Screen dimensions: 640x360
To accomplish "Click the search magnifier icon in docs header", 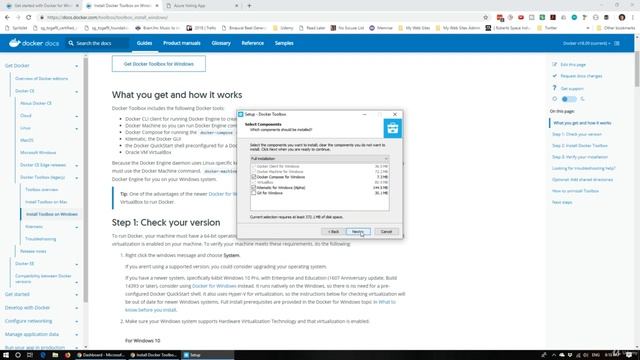I will (71, 43).
